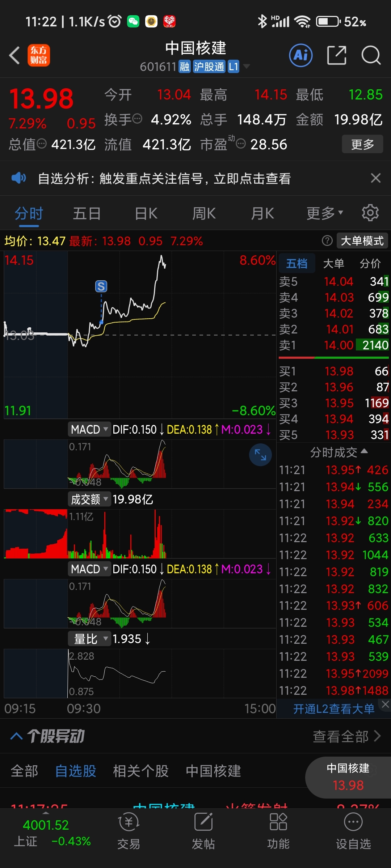Tap the 买1 13.98 order row

pyautogui.click(x=334, y=371)
